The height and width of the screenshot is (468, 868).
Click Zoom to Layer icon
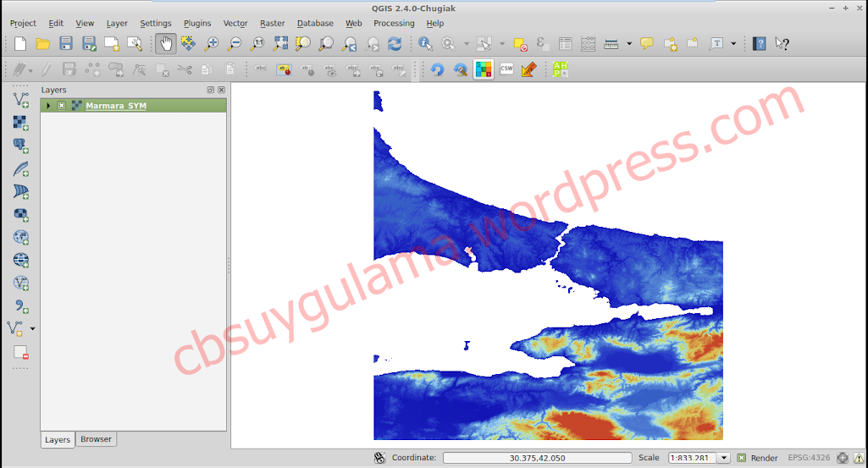(326, 44)
